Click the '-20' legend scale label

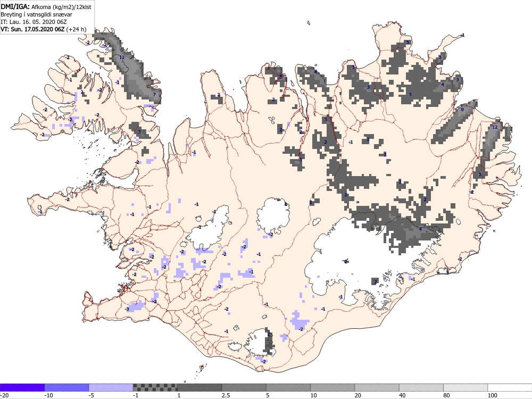pyautogui.click(x=4, y=395)
